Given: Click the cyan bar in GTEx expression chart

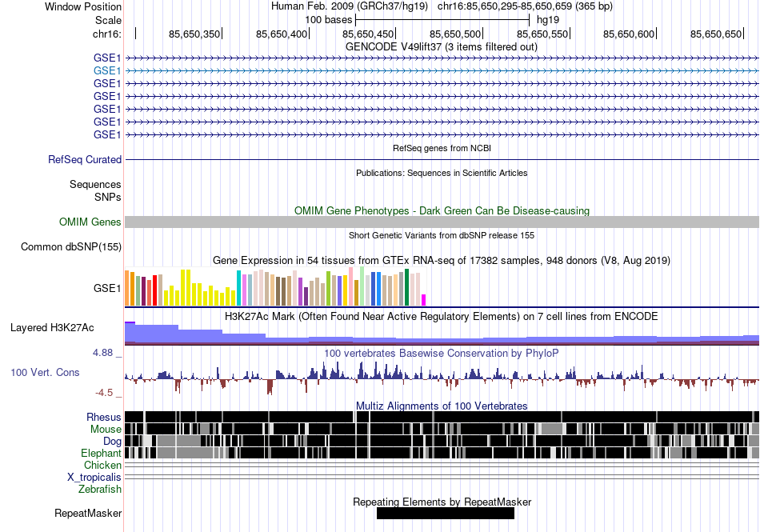Looking at the screenshot, I should click(x=238, y=288).
